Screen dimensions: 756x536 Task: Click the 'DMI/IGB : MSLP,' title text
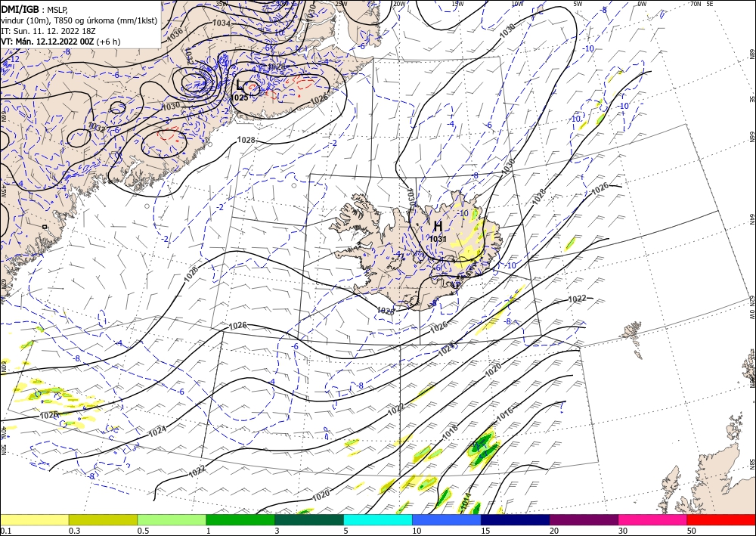coord(34,8)
